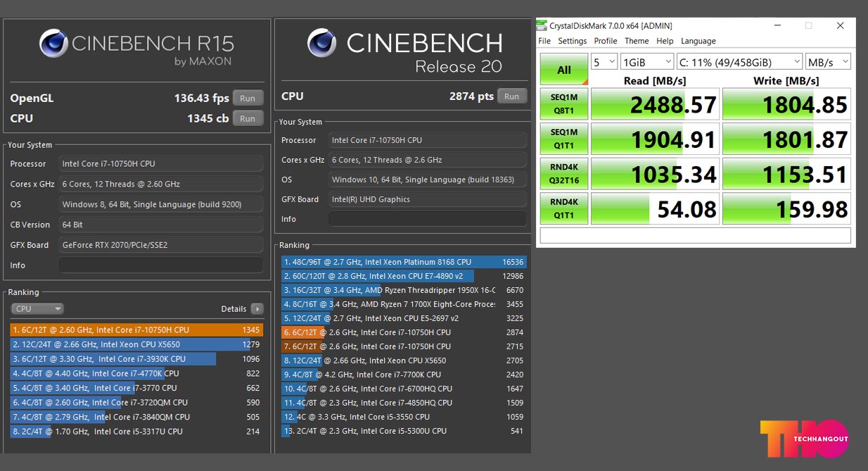Run the RND4K Q1T1 test
Image resolution: width=868 pixels, height=471 pixels.
click(x=564, y=208)
